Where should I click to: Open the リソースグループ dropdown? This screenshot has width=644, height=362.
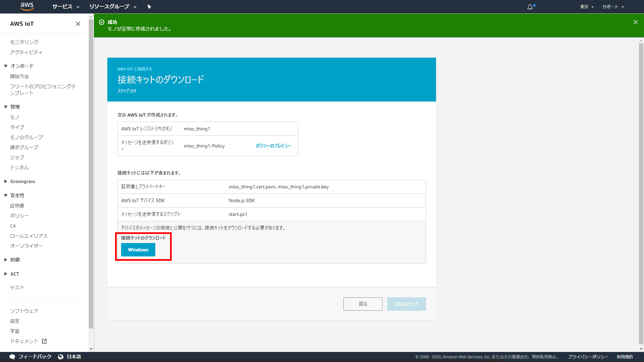point(113,7)
